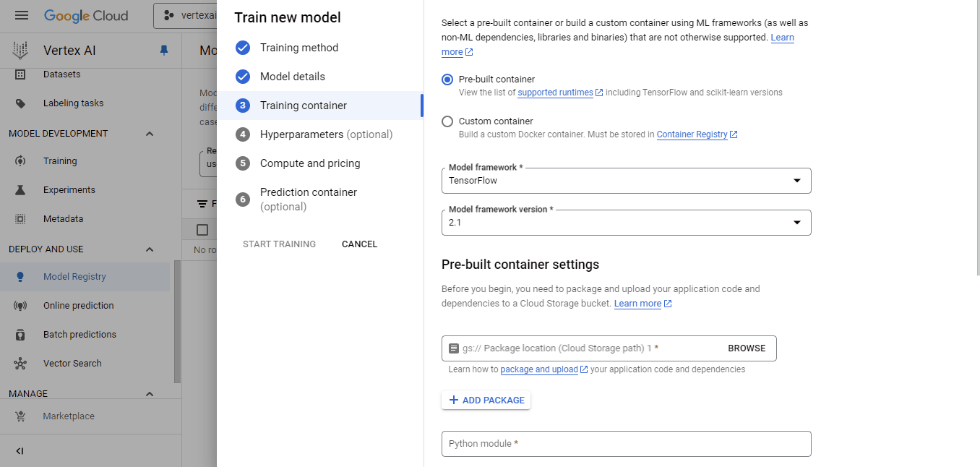980x467 pixels.
Task: Open the Model framework dropdown
Action: 626,181
